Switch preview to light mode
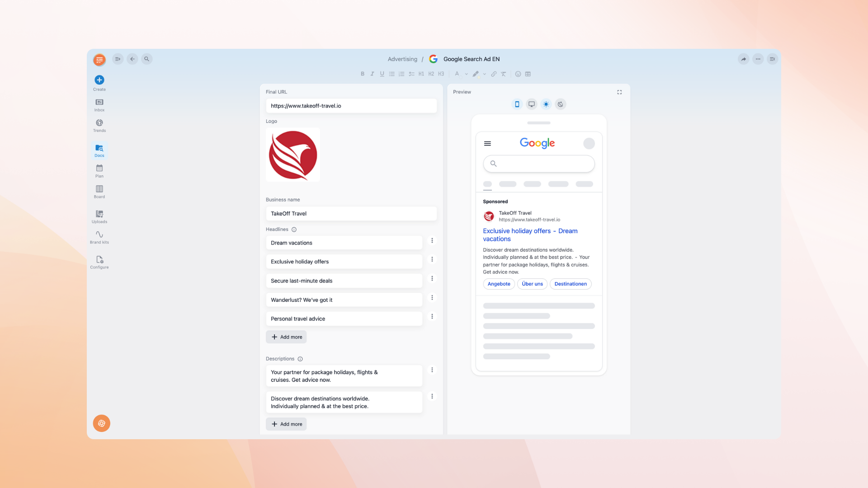Image resolution: width=868 pixels, height=488 pixels. 546,104
